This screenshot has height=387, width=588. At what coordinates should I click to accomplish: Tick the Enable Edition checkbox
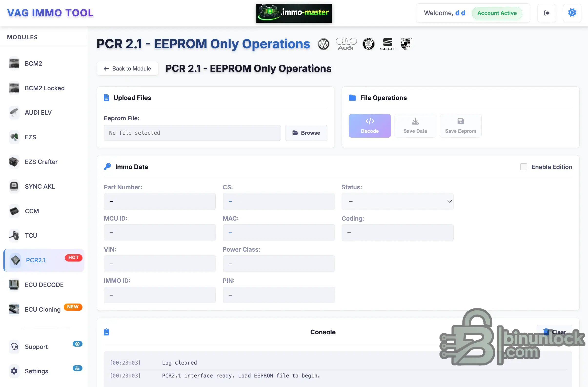(524, 167)
